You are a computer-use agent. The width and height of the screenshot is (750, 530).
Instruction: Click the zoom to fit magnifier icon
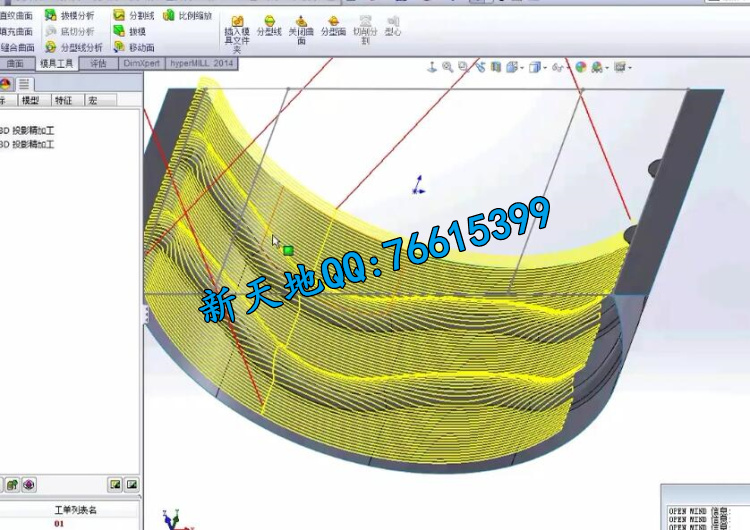tap(447, 67)
